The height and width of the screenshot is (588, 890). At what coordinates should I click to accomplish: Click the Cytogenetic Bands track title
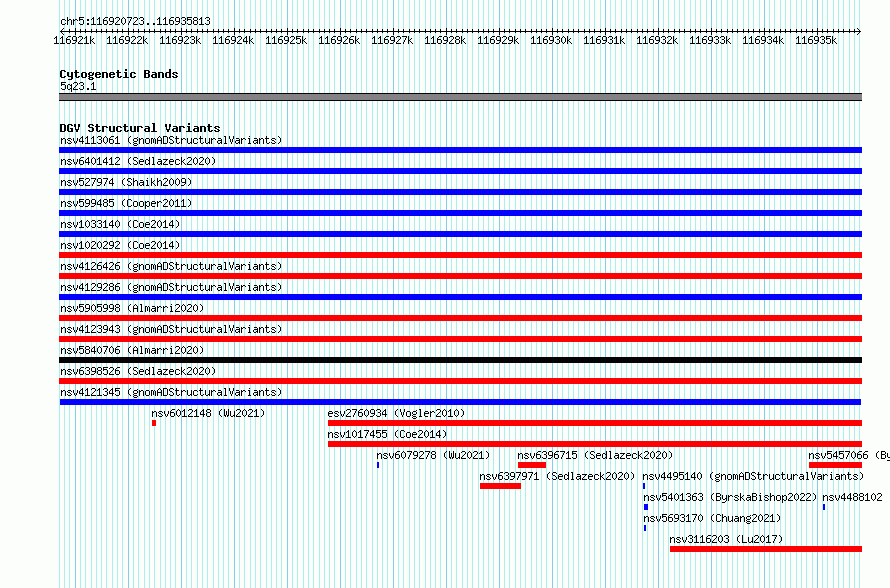pyautogui.click(x=119, y=74)
